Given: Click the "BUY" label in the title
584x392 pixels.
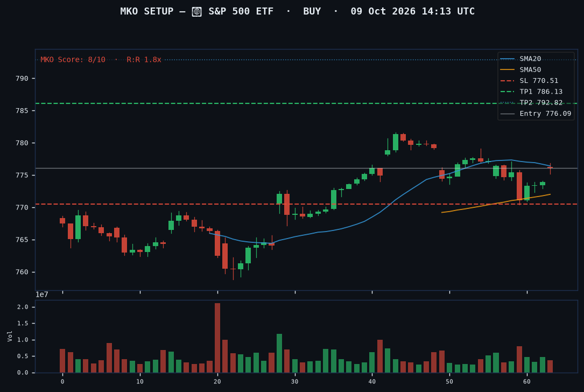Looking at the screenshot, I should (x=312, y=11).
